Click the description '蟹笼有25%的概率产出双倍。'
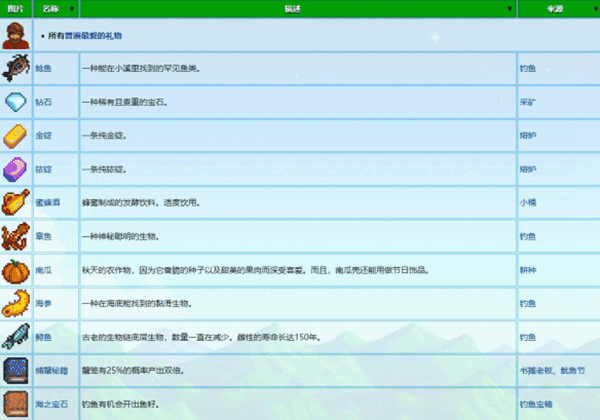 pos(133,371)
